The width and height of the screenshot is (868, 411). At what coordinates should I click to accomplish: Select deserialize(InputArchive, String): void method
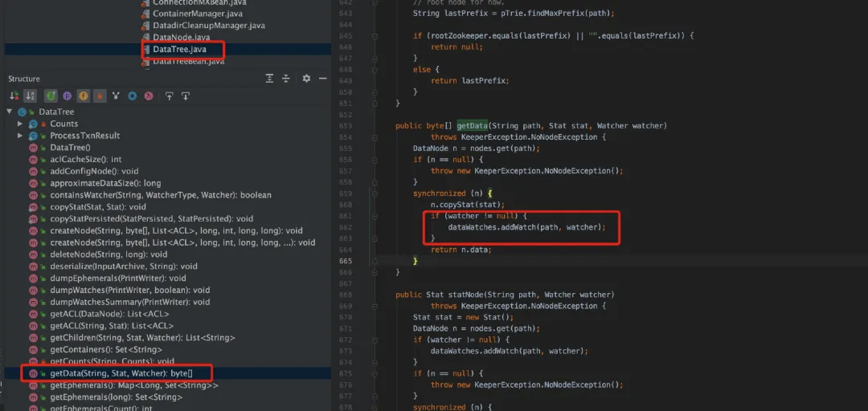coord(124,266)
